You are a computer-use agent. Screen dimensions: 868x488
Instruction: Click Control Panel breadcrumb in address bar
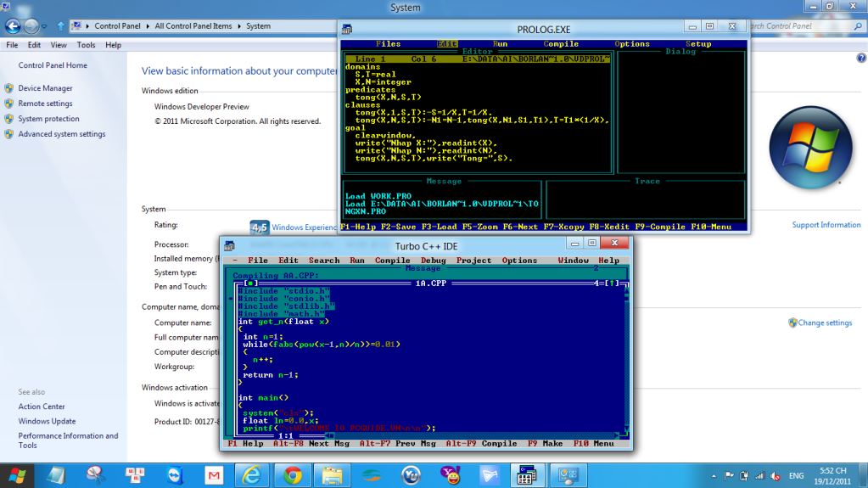(117, 26)
